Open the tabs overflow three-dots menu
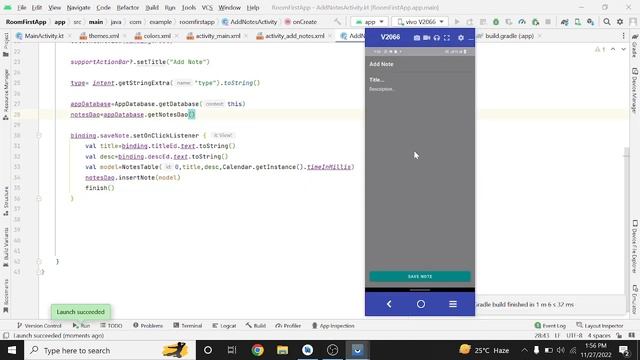640x360 pixels. (x=623, y=36)
